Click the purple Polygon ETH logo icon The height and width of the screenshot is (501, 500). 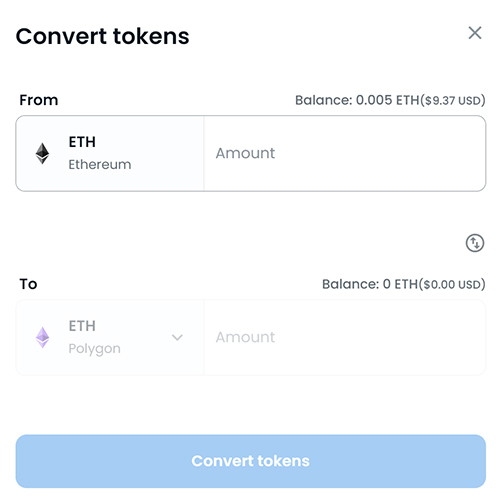42,337
